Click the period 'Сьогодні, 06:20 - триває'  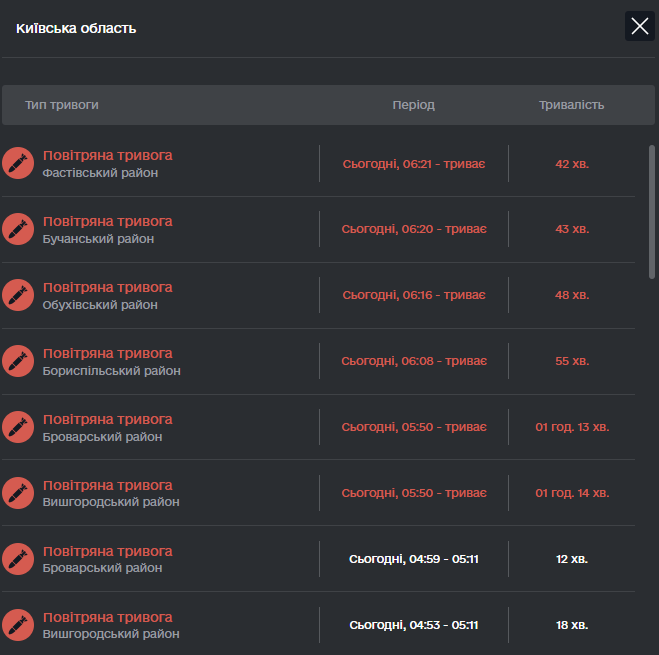414,229
